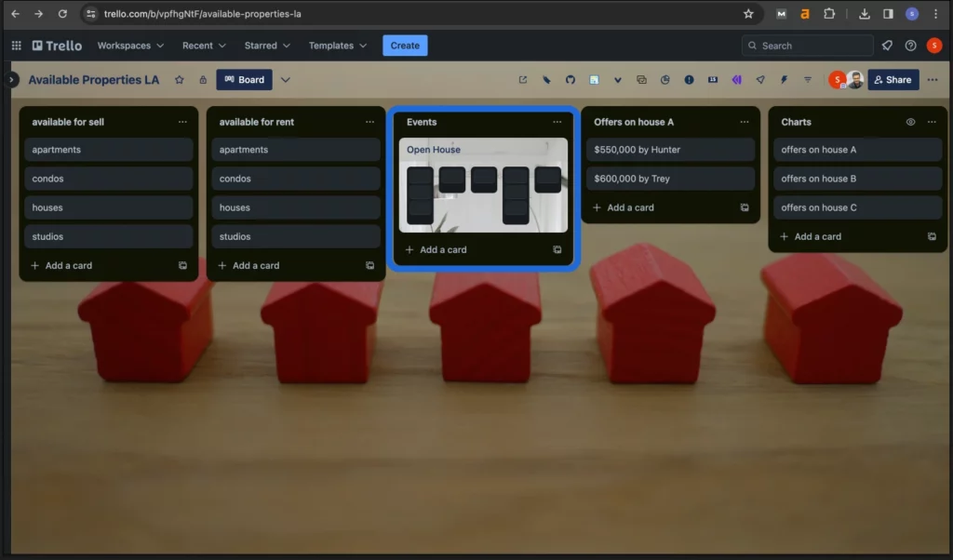Open the browser downloads icon
953x560 pixels.
pos(865,13)
